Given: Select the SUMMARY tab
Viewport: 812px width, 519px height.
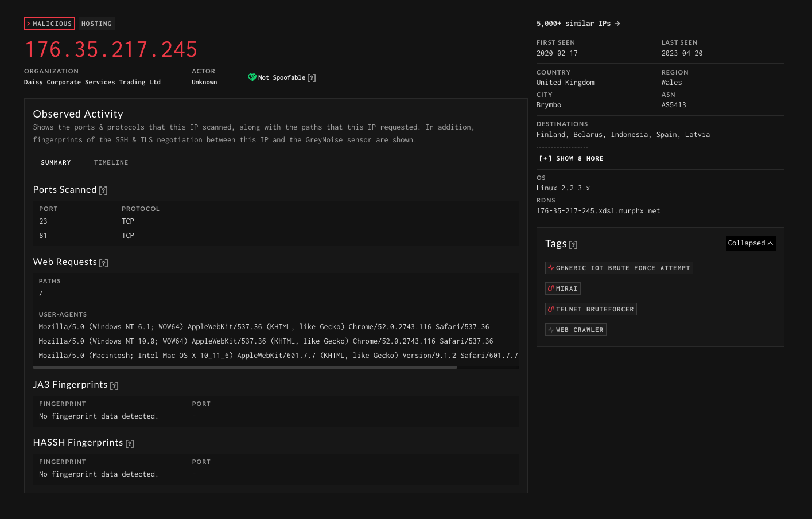Looking at the screenshot, I should tap(56, 162).
